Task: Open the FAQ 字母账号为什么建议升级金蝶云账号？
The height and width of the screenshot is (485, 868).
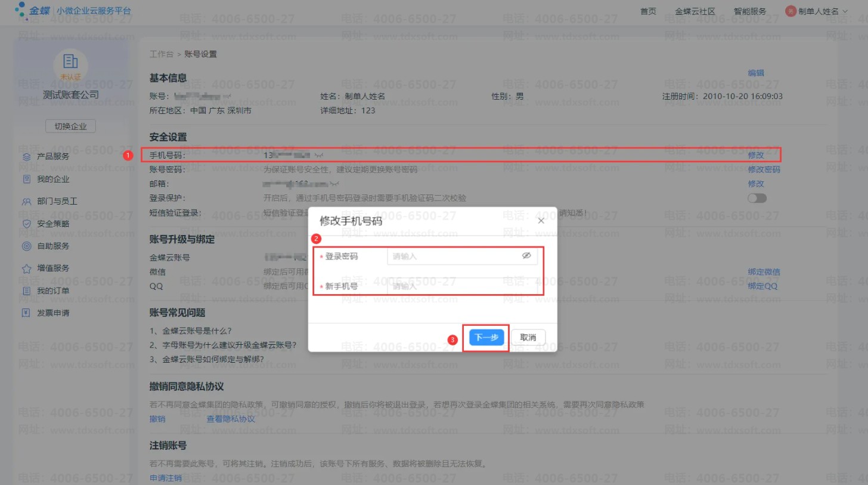Action: coord(223,345)
